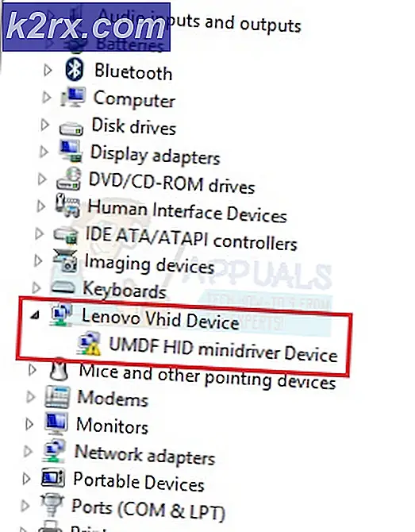
Task: Select the Lenovo Vhid Device label
Action: 160,318
